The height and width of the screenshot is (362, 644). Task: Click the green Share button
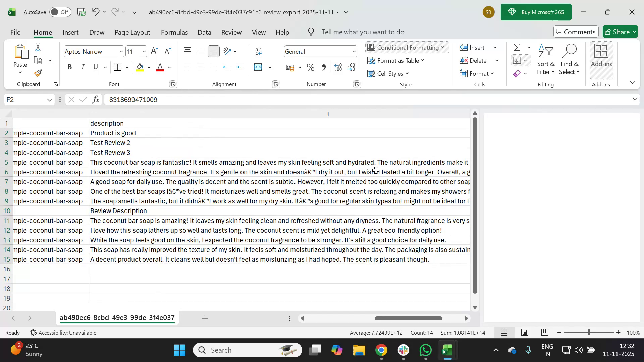click(620, 32)
